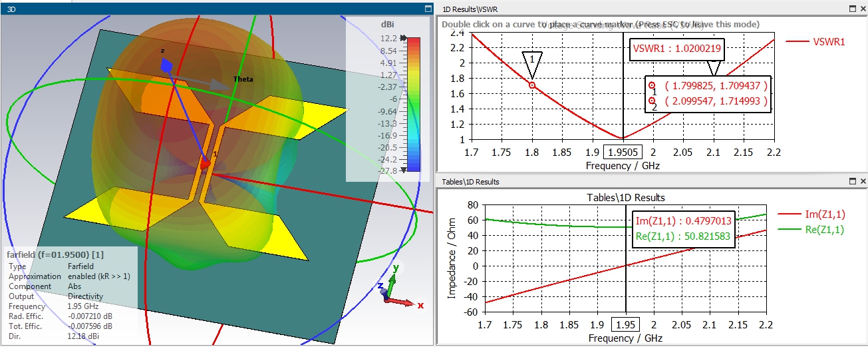Maximize the Tables\1D Results window
Image resolution: width=868 pixels, height=347 pixels.
click(853, 181)
